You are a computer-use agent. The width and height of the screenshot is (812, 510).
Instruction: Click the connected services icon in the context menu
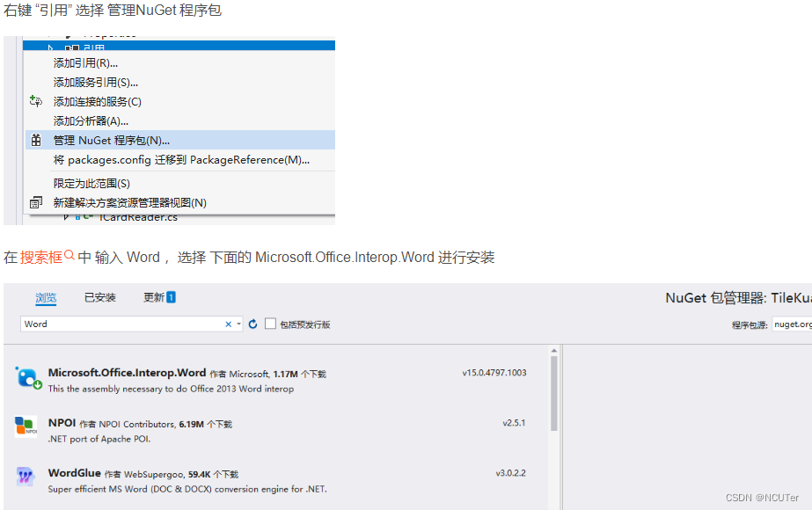(x=36, y=101)
